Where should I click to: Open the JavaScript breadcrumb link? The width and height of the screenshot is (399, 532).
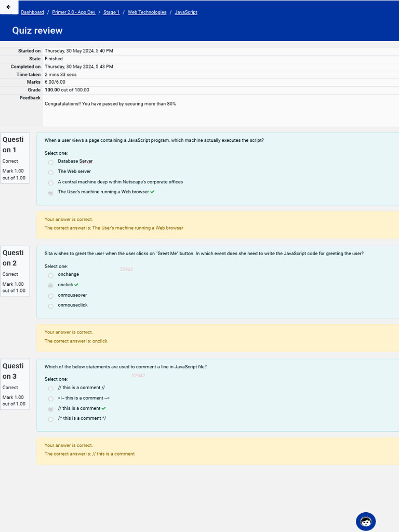(x=186, y=12)
